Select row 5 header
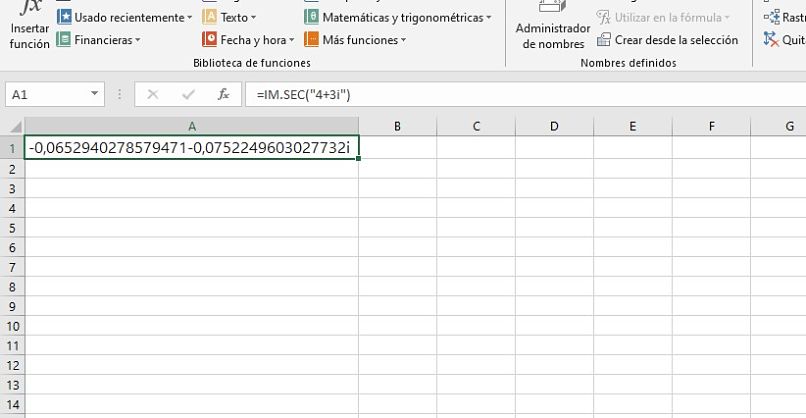 pos(13,227)
